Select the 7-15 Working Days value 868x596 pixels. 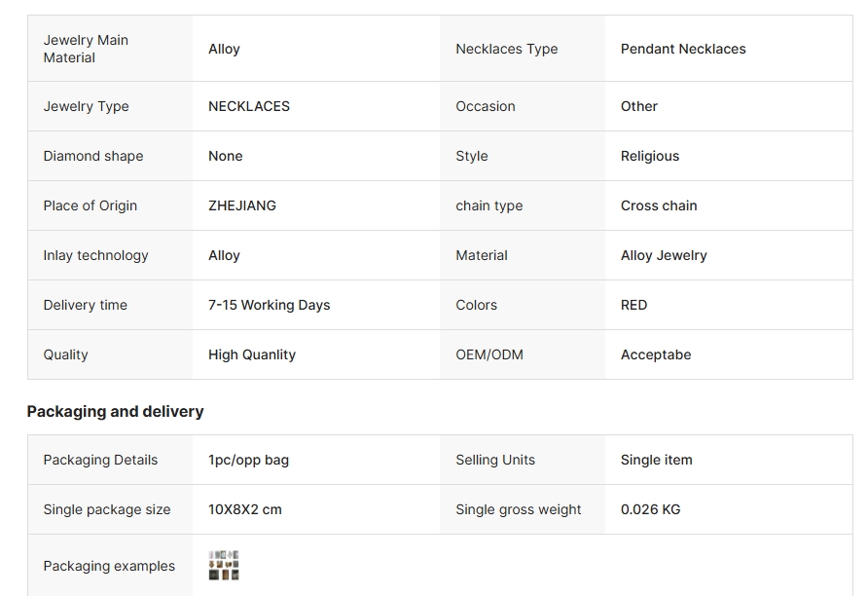(x=269, y=305)
